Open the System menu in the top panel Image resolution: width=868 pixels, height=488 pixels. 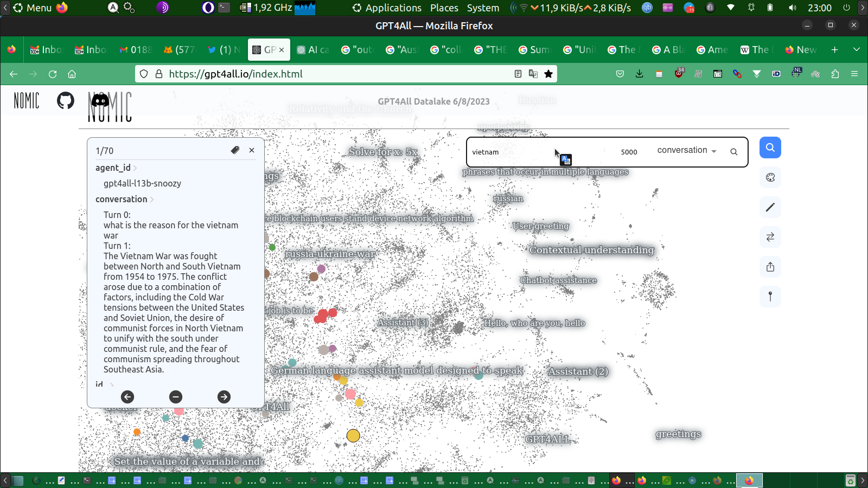pos(483,8)
